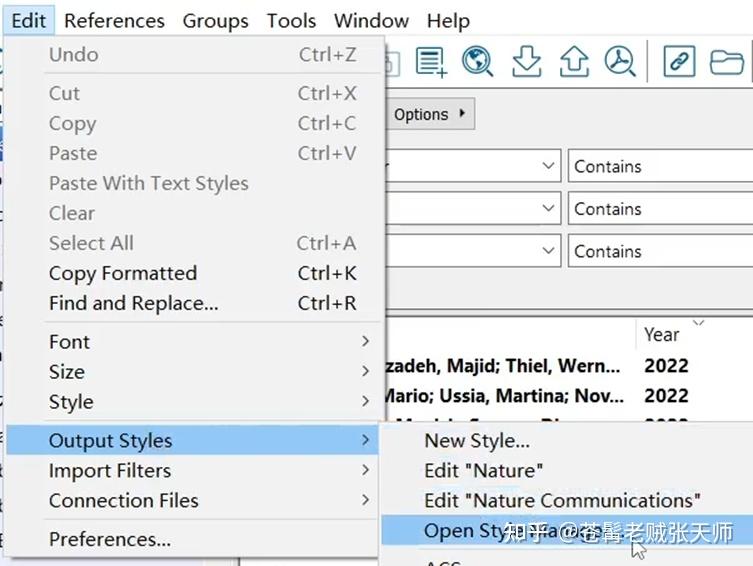The height and width of the screenshot is (566, 753).
Task: Select Copy Formatted menu entry
Action: click(123, 273)
